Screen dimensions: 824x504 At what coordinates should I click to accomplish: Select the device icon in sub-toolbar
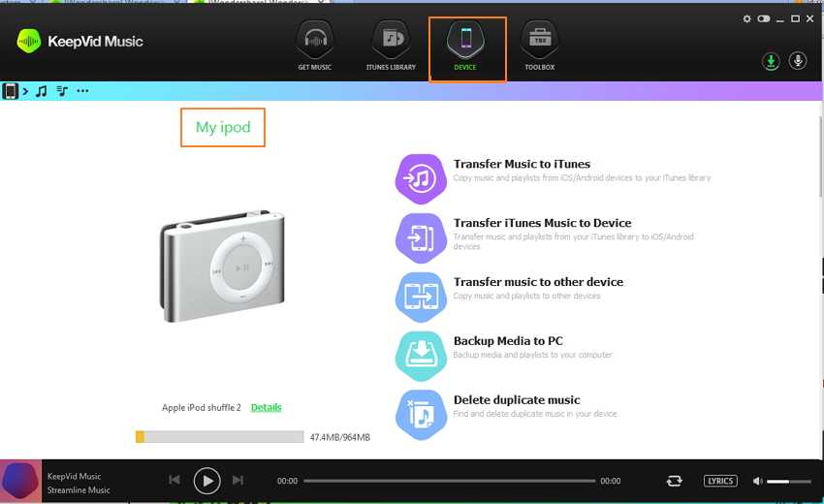pyautogui.click(x=10, y=91)
